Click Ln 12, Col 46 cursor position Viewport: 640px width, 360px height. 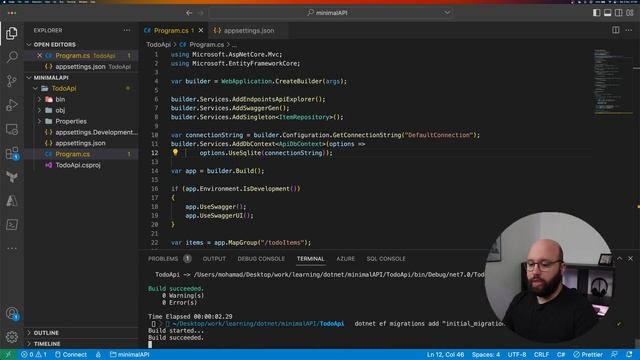[445, 354]
